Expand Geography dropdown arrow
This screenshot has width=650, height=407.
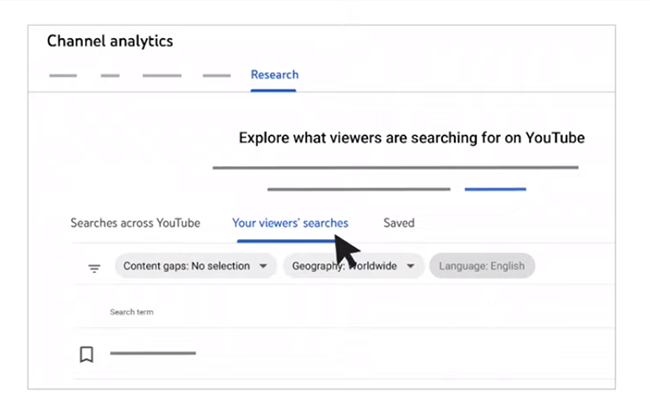coord(410,266)
